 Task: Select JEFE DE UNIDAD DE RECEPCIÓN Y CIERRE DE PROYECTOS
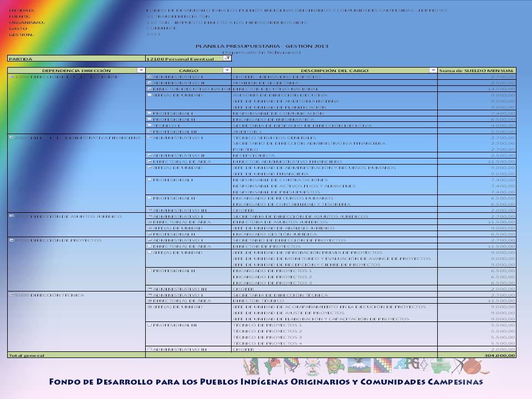(x=334, y=264)
